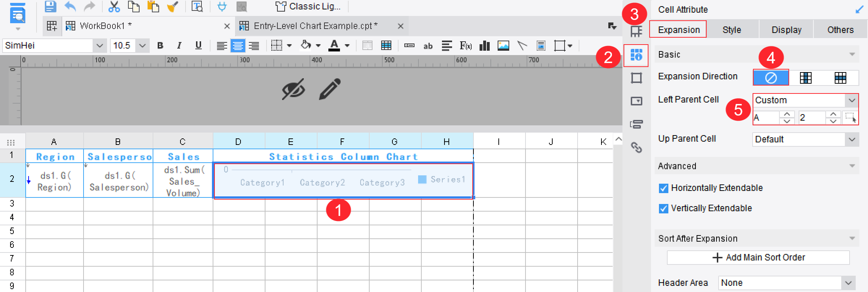Toggle Vertically Extendable checkbox
868x292 pixels.
point(663,208)
